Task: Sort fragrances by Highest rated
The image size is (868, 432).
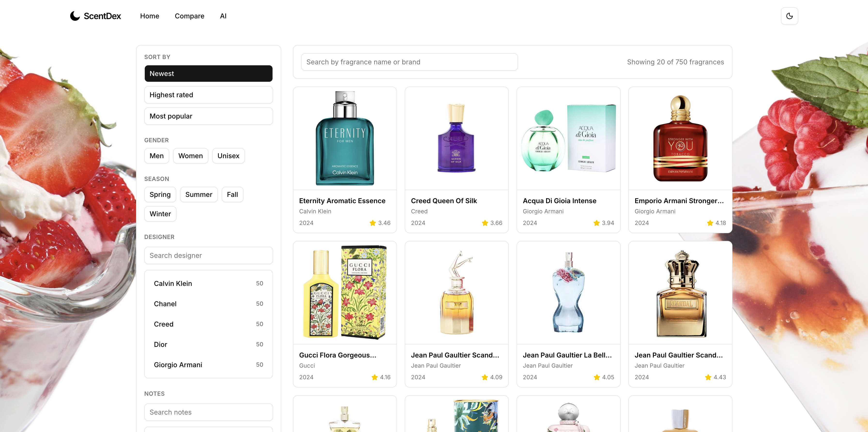Action: click(208, 95)
